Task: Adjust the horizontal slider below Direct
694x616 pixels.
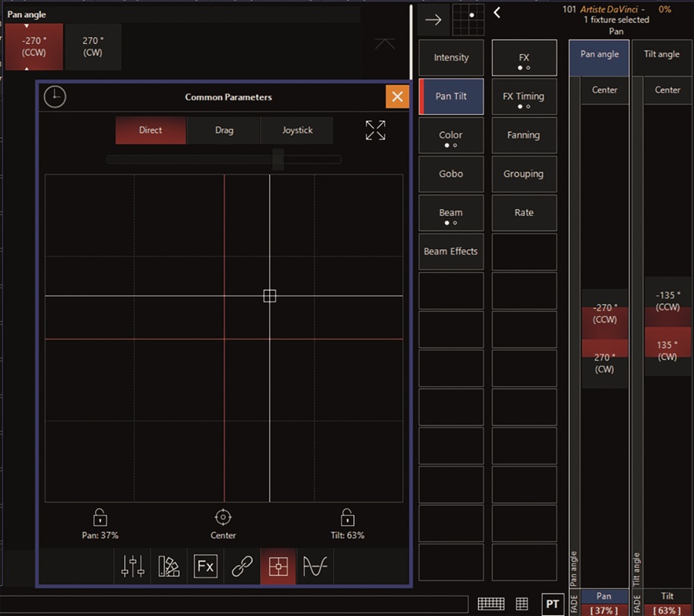Action: [x=224, y=160]
